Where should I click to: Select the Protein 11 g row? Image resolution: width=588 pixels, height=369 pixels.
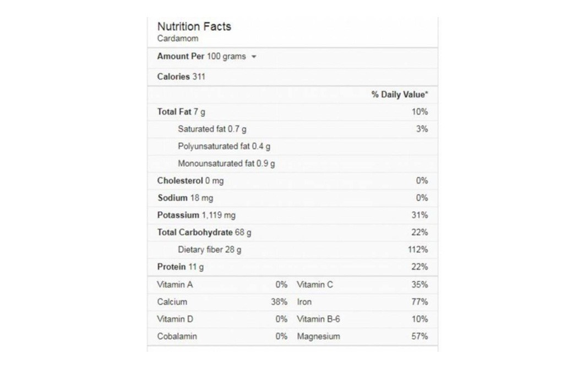coord(292,267)
